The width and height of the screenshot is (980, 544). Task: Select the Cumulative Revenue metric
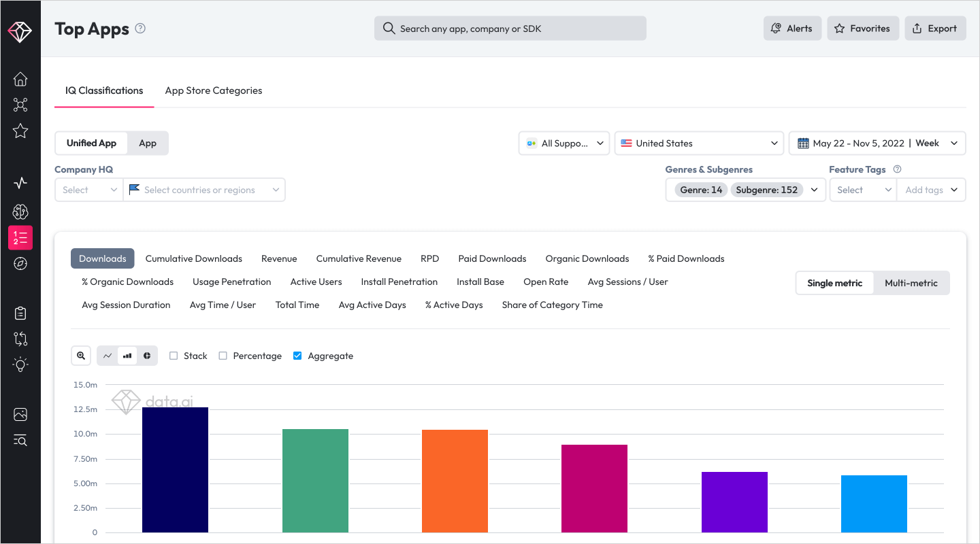tap(359, 258)
